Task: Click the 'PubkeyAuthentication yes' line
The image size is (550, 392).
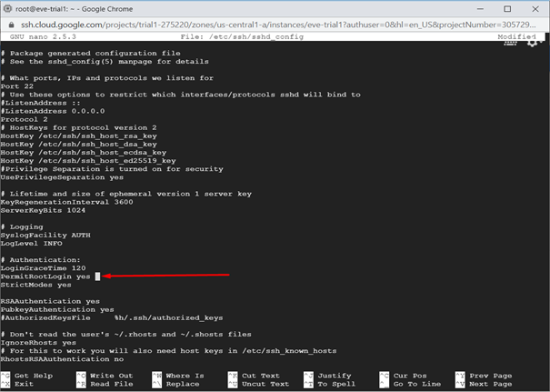Action: [57, 309]
